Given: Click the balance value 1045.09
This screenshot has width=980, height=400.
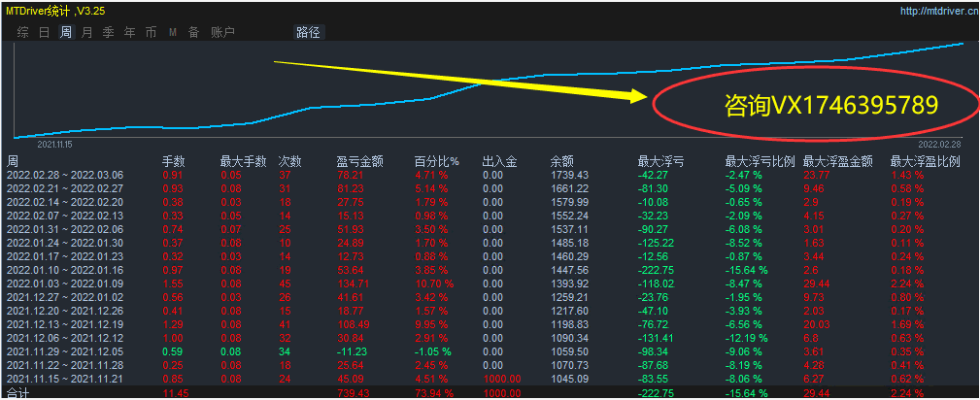Looking at the screenshot, I should [569, 378].
